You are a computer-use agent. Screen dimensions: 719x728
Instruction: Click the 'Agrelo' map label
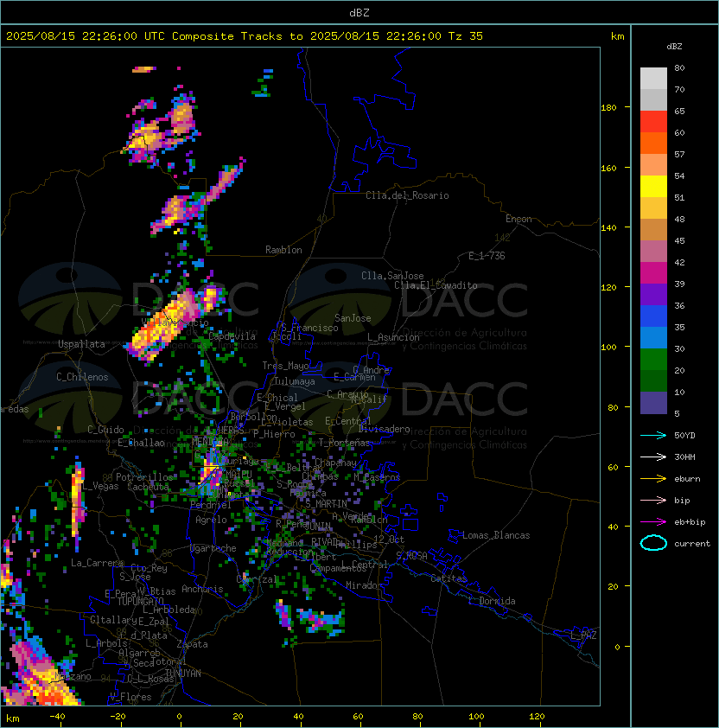tap(211, 520)
